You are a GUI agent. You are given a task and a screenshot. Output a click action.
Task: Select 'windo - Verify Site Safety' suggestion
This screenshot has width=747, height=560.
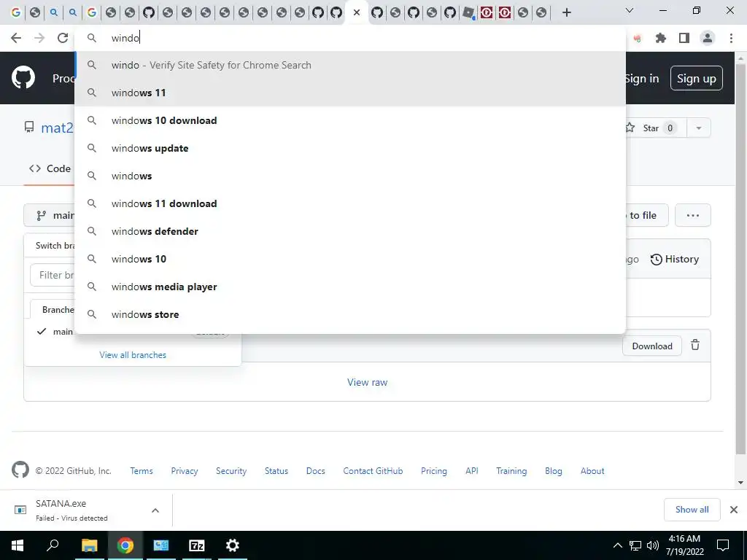coord(350,65)
